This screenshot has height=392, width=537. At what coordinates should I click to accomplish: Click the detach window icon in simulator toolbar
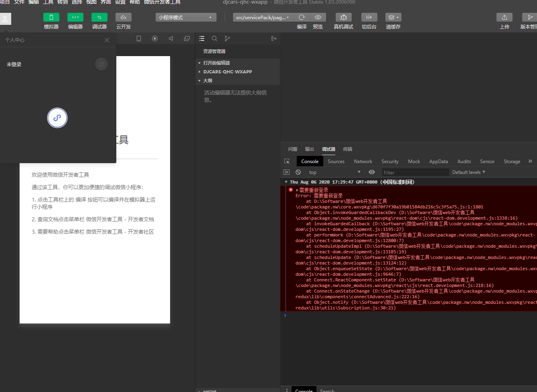tap(187, 38)
